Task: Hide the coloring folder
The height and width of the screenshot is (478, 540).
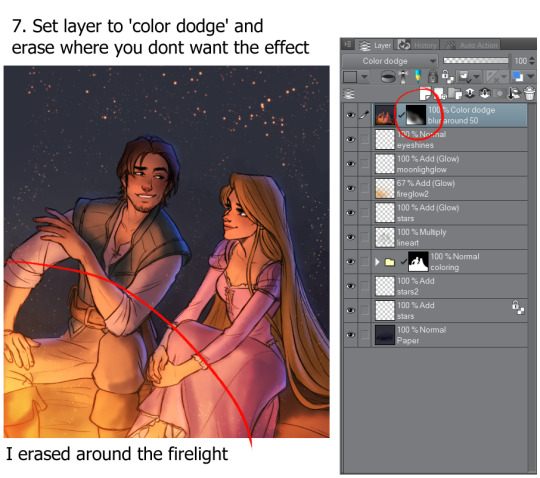Action: pyautogui.click(x=351, y=262)
